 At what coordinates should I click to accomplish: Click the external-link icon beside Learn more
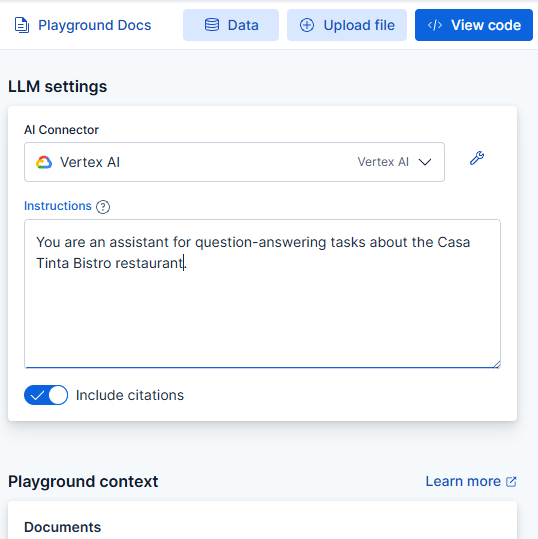click(511, 482)
